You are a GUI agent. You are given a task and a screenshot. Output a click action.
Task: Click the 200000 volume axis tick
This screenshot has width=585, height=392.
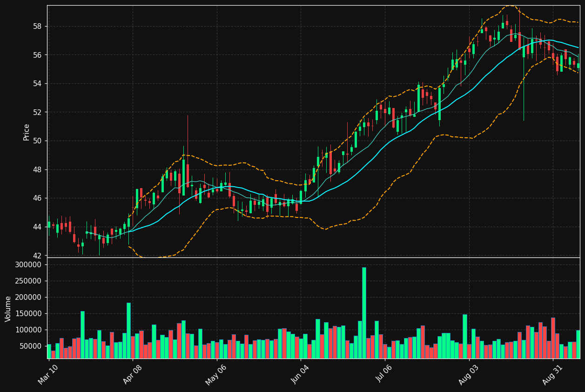coord(29,297)
